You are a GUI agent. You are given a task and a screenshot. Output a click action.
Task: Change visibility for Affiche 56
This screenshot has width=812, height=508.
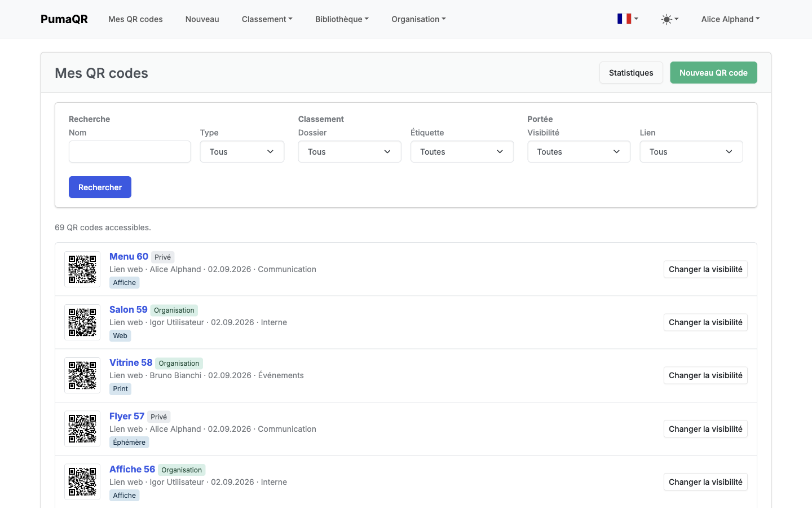click(705, 482)
